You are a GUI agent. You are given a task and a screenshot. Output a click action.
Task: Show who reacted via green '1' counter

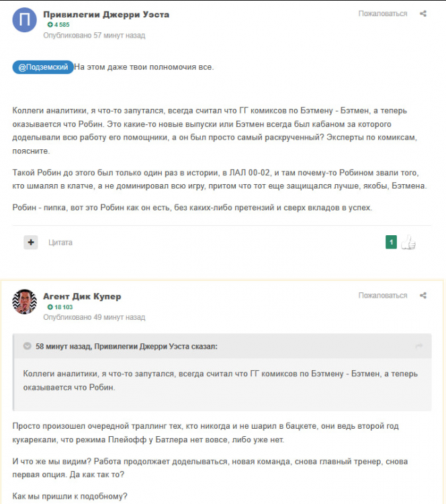[391, 242]
